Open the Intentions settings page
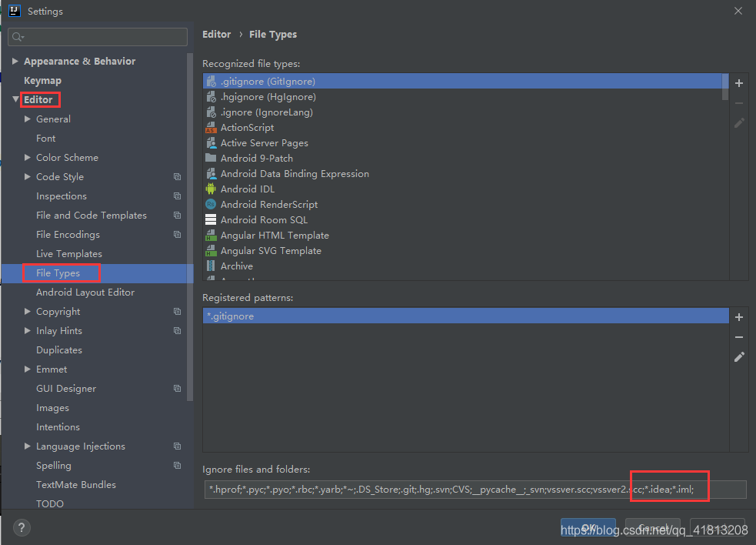Viewport: 756px width, 545px height. [58, 427]
